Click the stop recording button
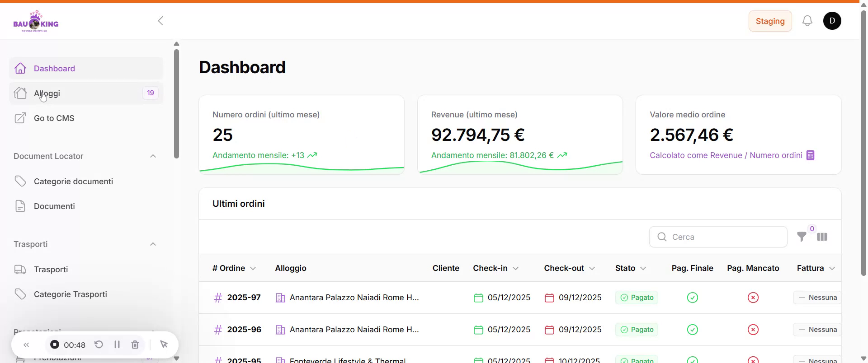This screenshot has height=363, width=868. pos(55,344)
